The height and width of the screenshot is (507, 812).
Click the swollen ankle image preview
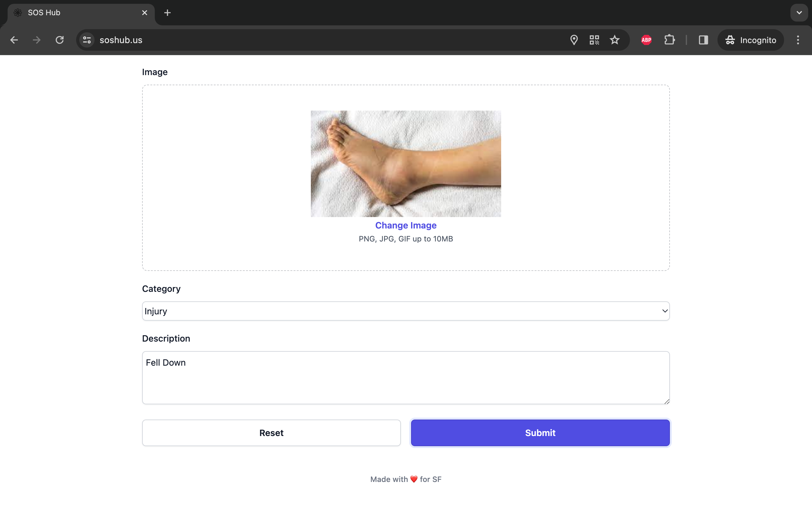tap(406, 163)
